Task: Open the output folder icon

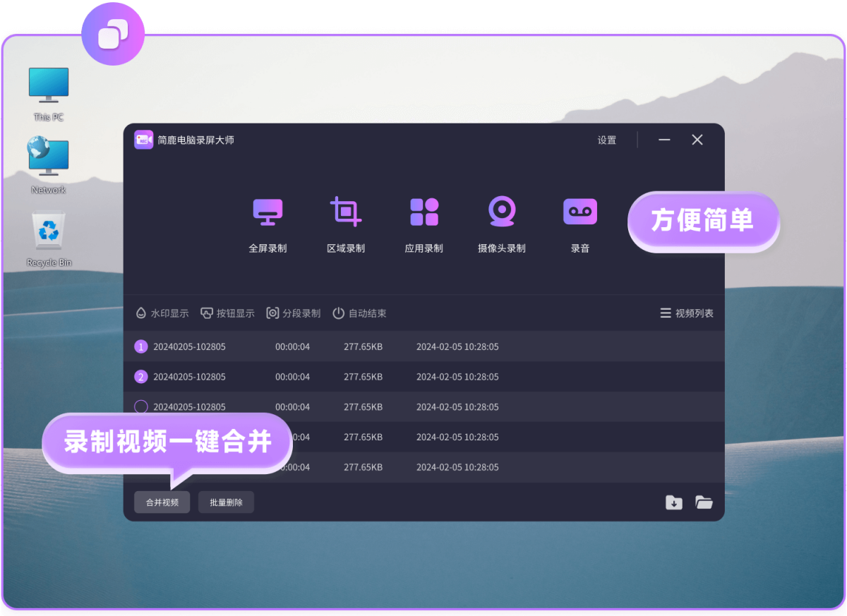Action: coord(704,502)
